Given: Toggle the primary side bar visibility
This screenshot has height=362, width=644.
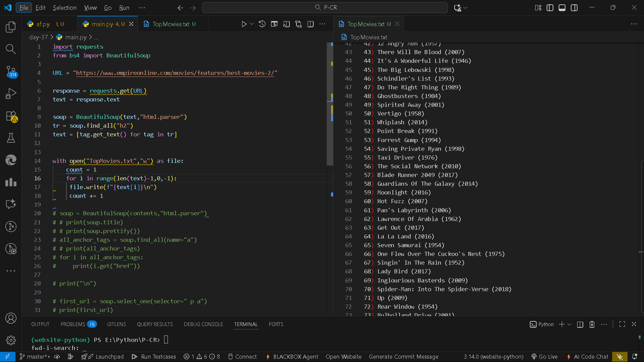Looking at the screenshot, I should coord(550,8).
